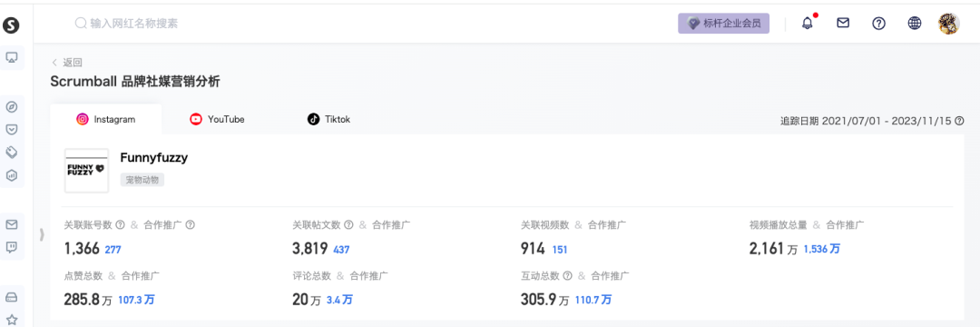Click the 视频播放总量 metric label
Viewport: 980px width, 327px height.
[779, 224]
